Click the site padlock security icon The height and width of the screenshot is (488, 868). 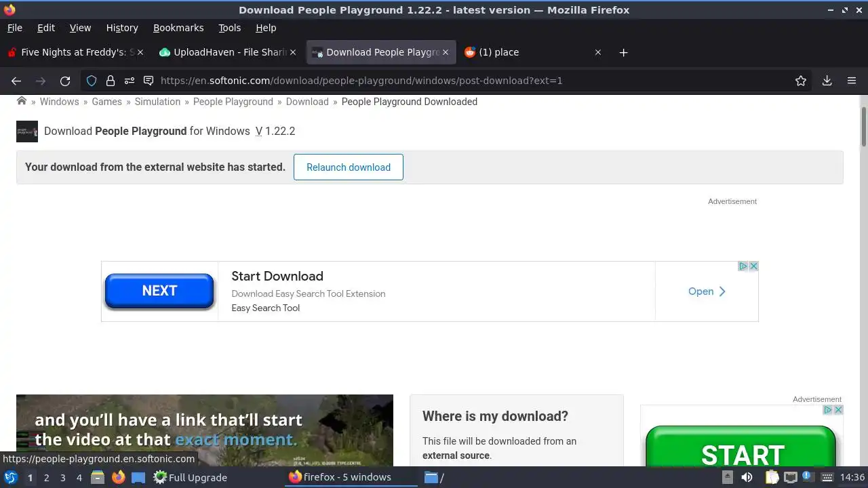point(111,81)
